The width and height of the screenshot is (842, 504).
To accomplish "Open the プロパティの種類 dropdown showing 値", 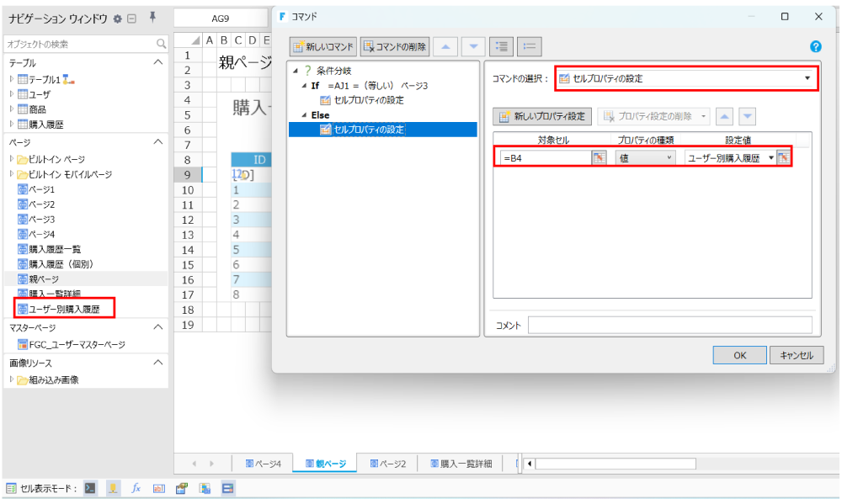I will (646, 158).
